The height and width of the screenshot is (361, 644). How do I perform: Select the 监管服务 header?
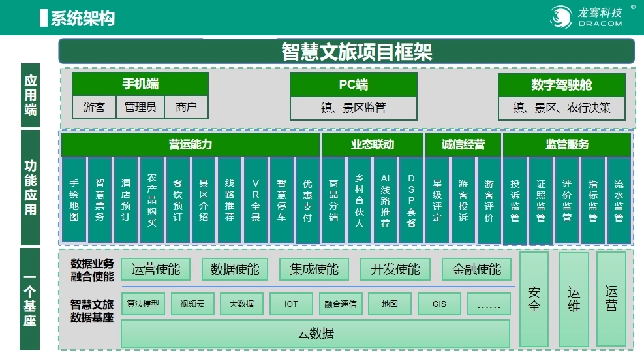point(567,144)
